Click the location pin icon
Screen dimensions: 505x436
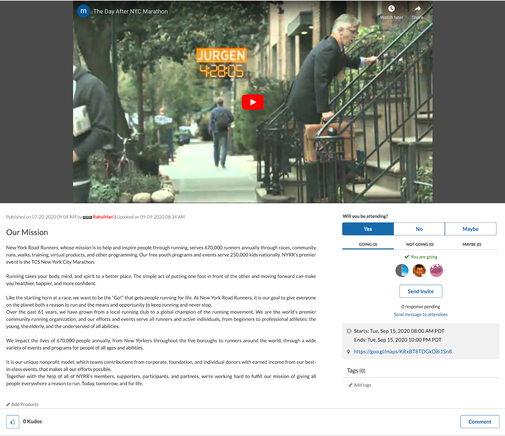point(349,352)
